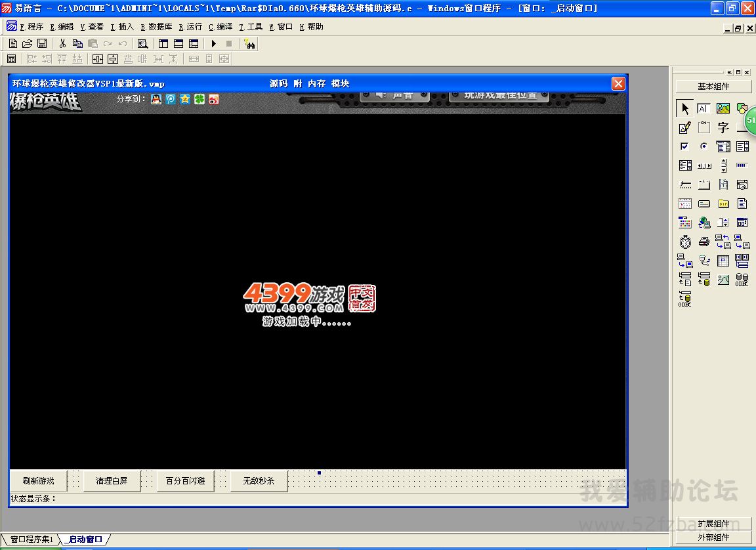Open the W.窗口 menu

point(281,27)
